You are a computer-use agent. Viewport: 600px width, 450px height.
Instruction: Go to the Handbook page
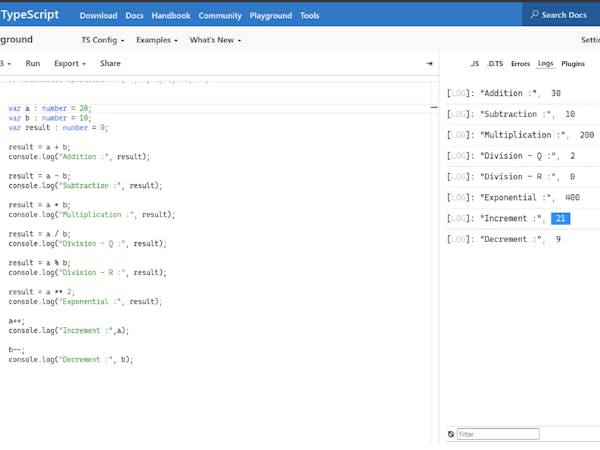click(171, 16)
